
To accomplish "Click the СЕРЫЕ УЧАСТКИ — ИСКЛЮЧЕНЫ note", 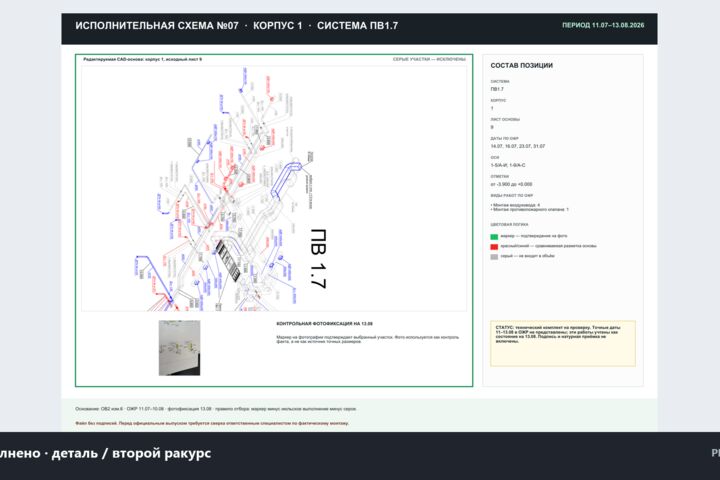I will pyautogui.click(x=429, y=59).
